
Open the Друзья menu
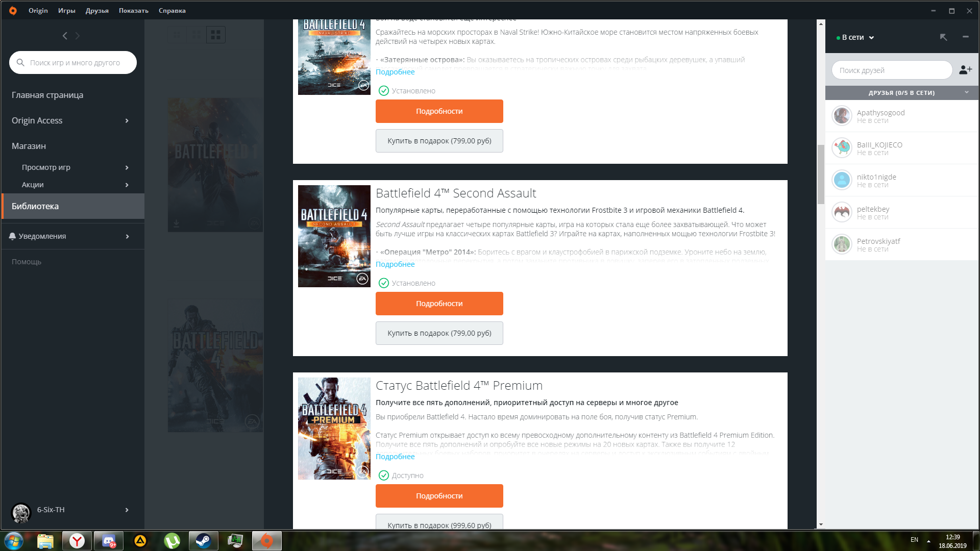(97, 10)
